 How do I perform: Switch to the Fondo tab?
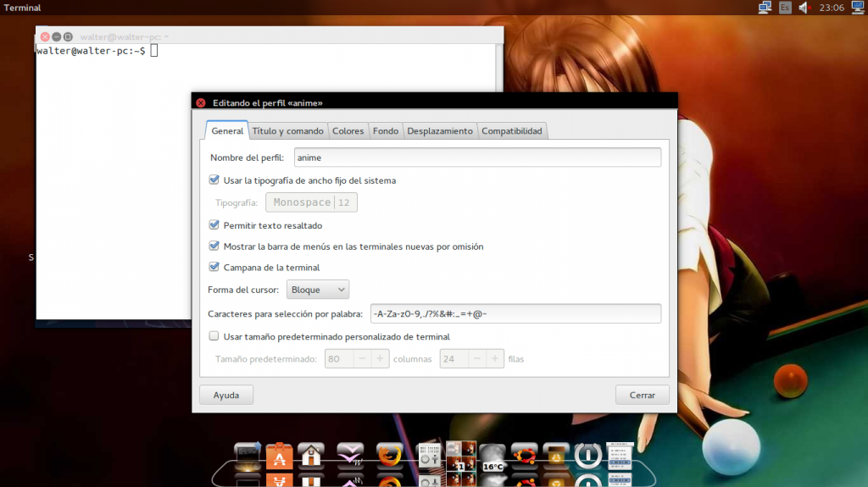386,130
